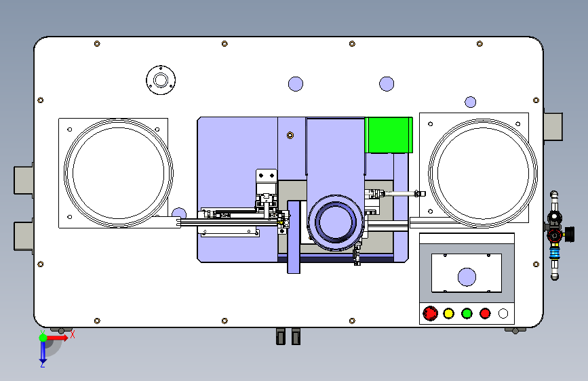Pick the yellow push button on control panel
Screen dimensions: 588x381
[x=448, y=313]
